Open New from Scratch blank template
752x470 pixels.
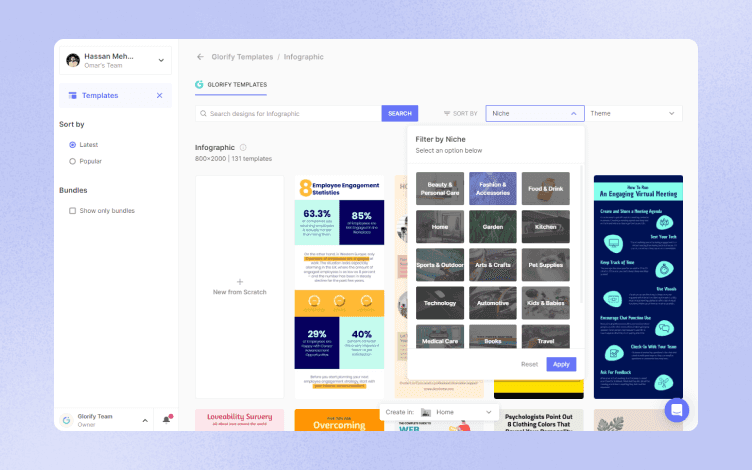[x=240, y=287]
